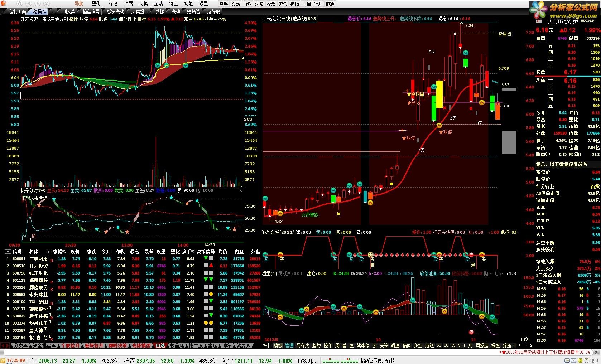Select stock row 000516 开元投资

pos(133,266)
